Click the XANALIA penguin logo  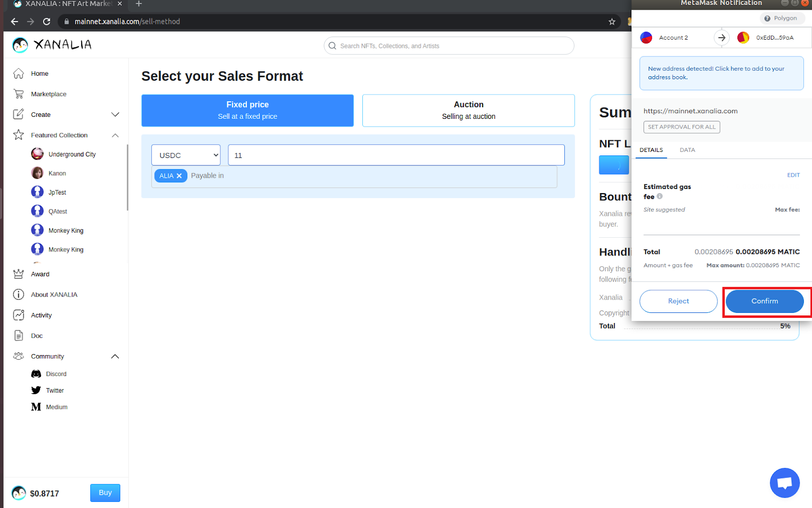tap(20, 45)
